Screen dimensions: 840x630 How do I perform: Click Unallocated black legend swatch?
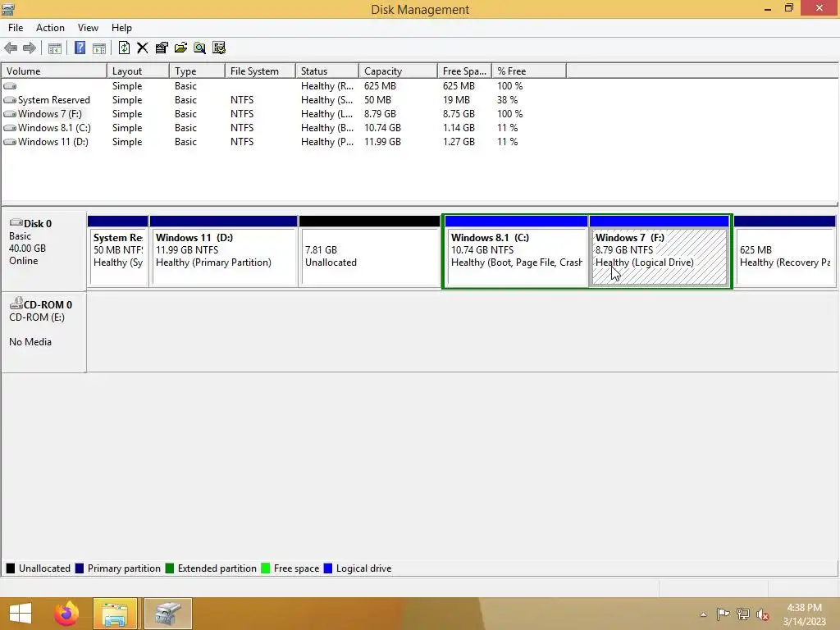click(x=10, y=568)
